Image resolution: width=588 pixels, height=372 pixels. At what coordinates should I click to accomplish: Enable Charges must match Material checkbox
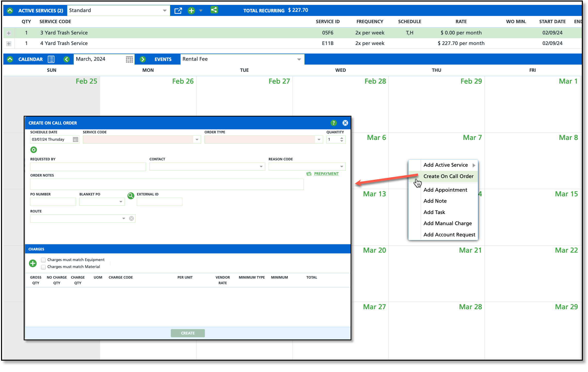click(x=43, y=267)
